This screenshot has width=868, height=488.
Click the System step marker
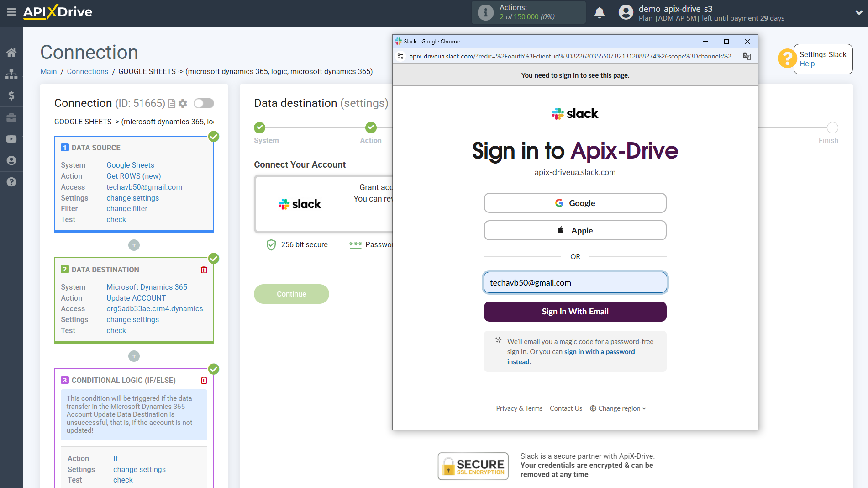coord(260,127)
